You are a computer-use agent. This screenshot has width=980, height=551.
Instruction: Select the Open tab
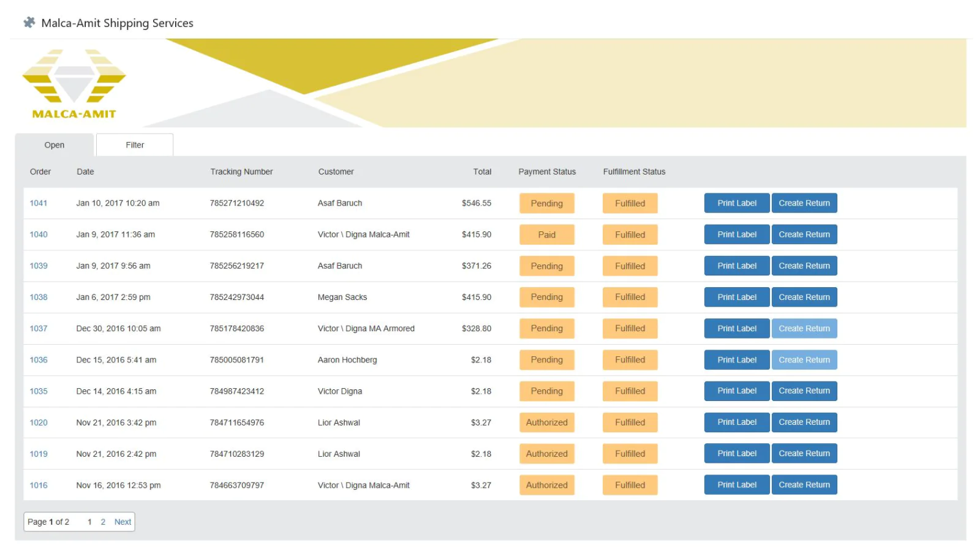tap(54, 144)
